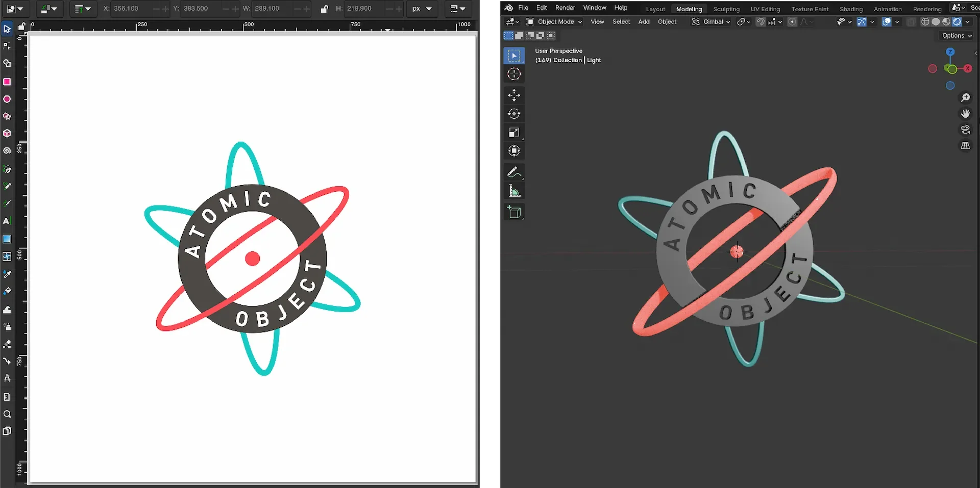Select the Inkscape selector arrow tool

[7, 29]
